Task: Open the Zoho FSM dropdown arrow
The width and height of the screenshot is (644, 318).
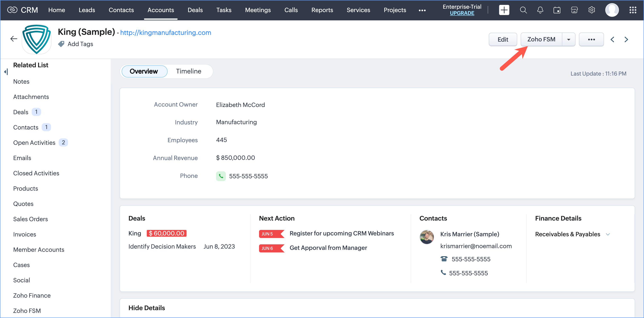Action: (x=568, y=39)
